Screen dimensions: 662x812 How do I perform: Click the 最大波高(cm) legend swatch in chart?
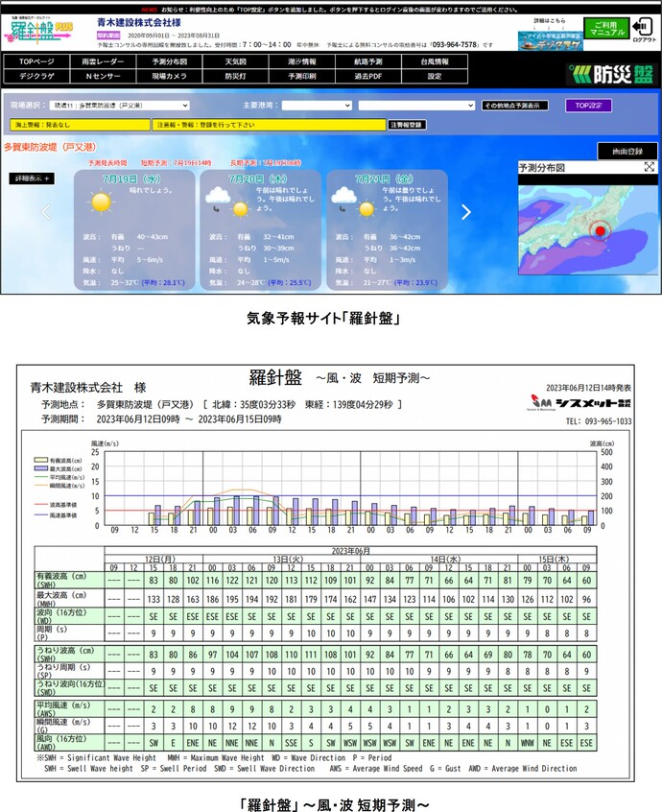(41, 468)
